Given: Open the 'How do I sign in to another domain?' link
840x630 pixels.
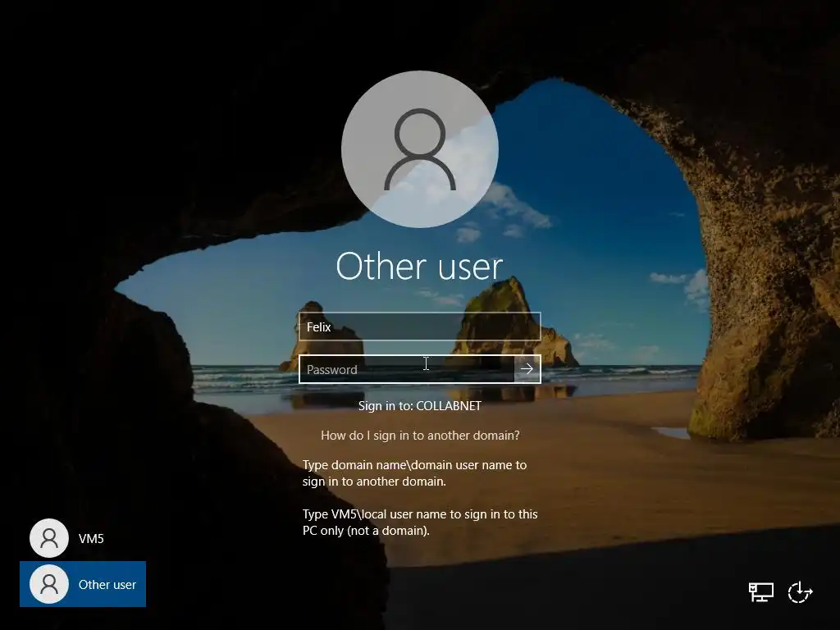Looking at the screenshot, I should point(420,435).
